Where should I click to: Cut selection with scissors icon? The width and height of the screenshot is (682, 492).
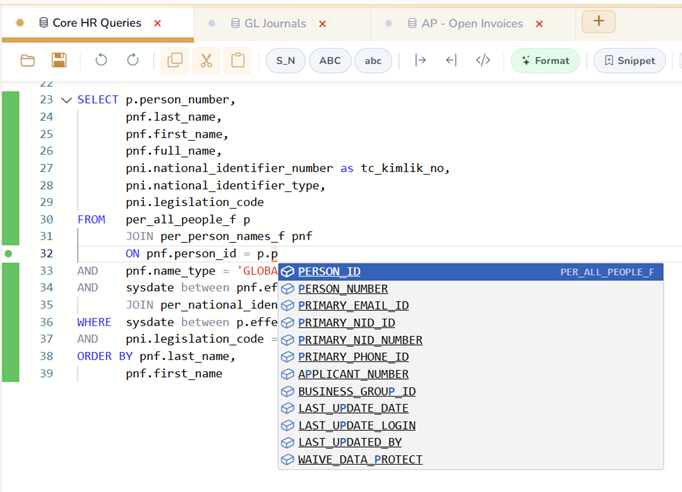click(x=206, y=60)
